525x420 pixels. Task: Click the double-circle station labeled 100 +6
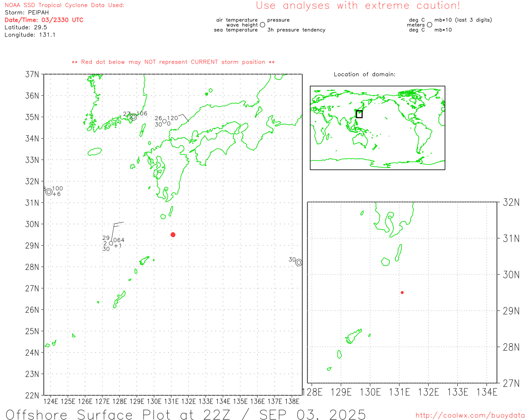click(x=49, y=192)
